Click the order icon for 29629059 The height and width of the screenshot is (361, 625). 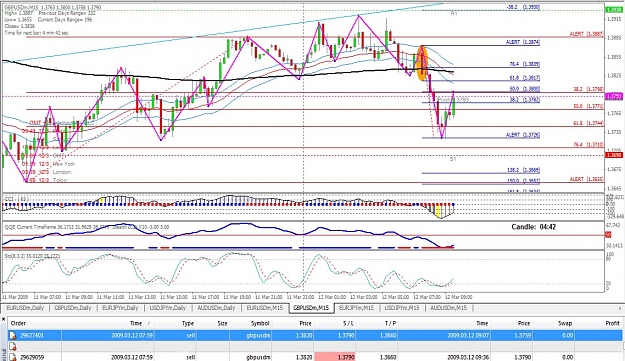coord(13,357)
